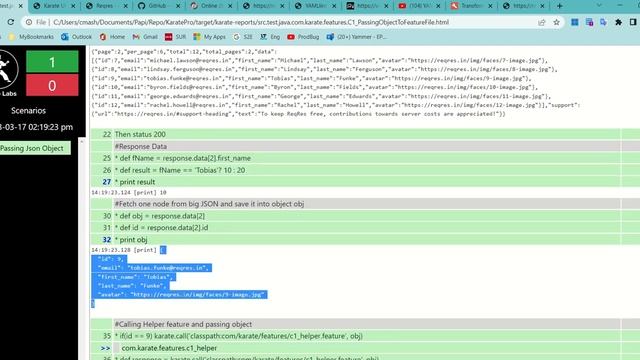Switch to the Online... tab
The image size is (640, 360).
(211, 6)
